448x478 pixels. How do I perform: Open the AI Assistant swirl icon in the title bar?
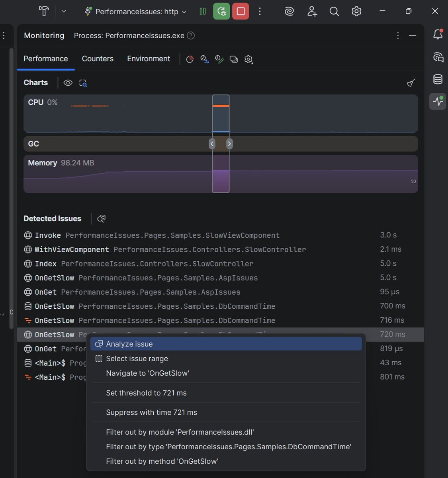point(290,12)
